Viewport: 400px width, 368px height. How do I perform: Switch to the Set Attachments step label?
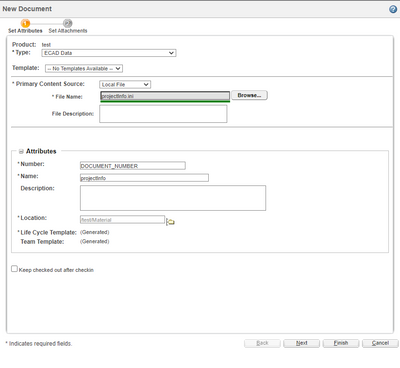tap(68, 31)
